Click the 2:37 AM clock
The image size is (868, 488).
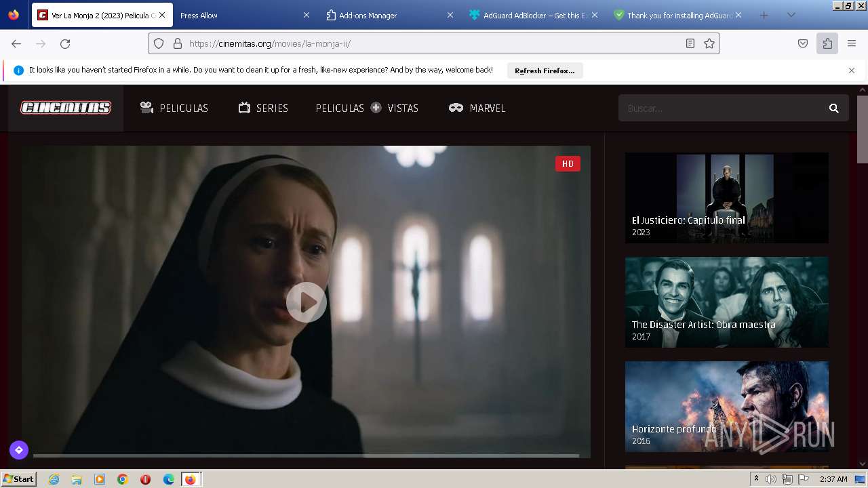click(833, 479)
